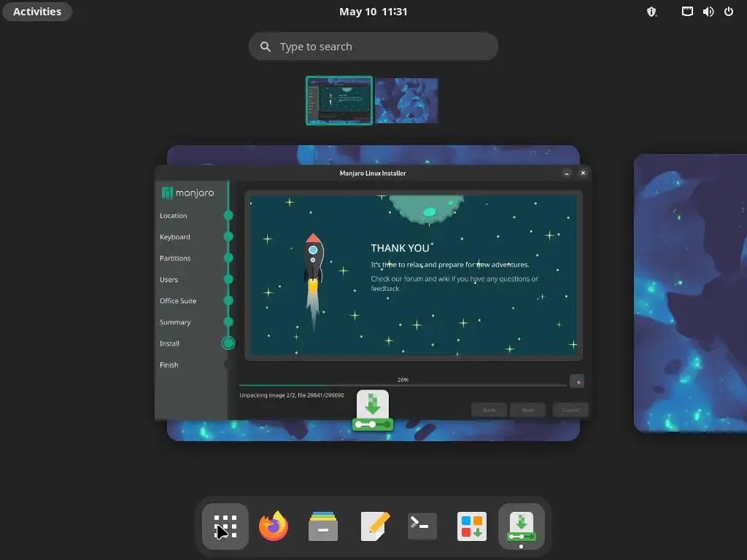Open the clock showing May 10 11:31
The height and width of the screenshot is (560, 747).
pos(373,12)
